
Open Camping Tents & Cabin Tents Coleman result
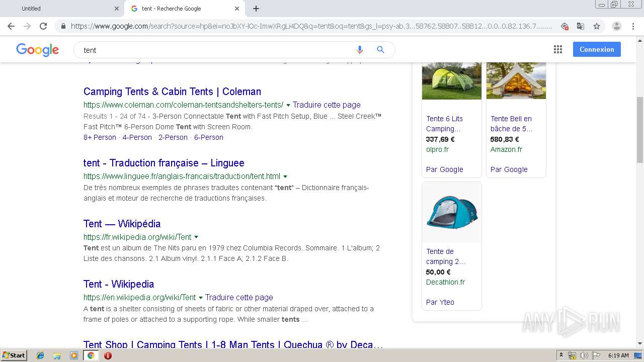click(172, 92)
